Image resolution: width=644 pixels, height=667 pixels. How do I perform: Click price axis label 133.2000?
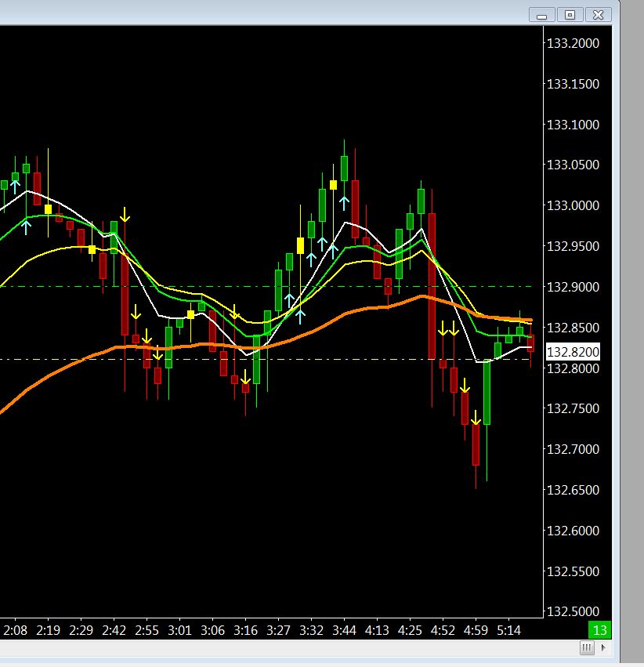[x=573, y=43]
